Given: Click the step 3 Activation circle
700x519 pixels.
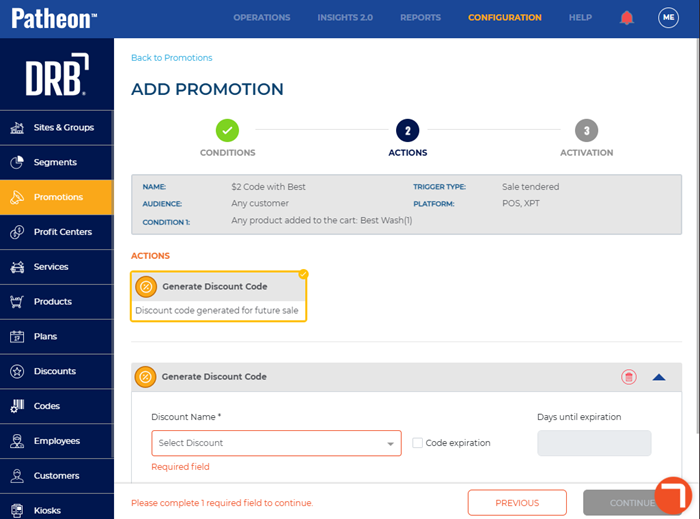Looking at the screenshot, I should click(x=587, y=130).
